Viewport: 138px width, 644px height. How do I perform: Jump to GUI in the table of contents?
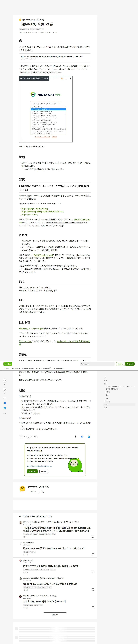[x=107, y=398]
